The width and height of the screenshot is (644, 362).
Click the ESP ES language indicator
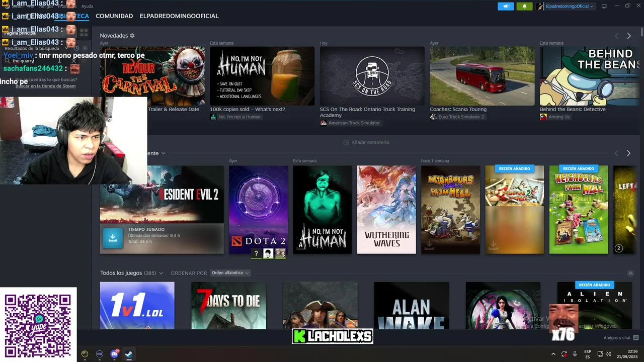point(588,354)
